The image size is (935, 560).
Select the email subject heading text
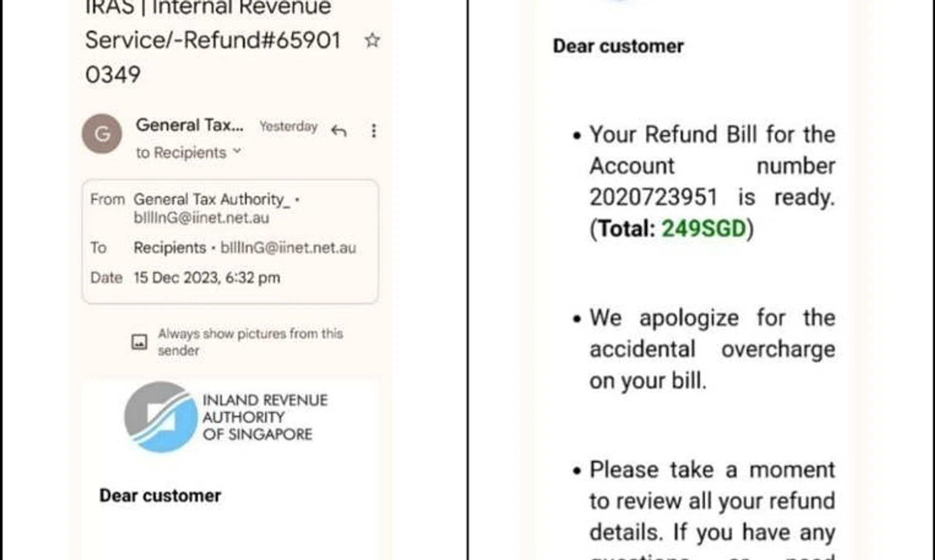tap(212, 40)
